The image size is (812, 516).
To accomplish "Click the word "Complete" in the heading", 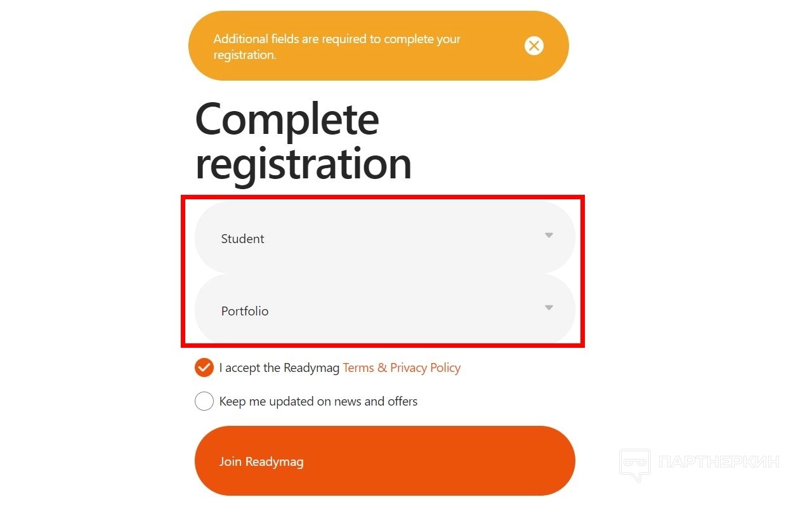I will (287, 119).
